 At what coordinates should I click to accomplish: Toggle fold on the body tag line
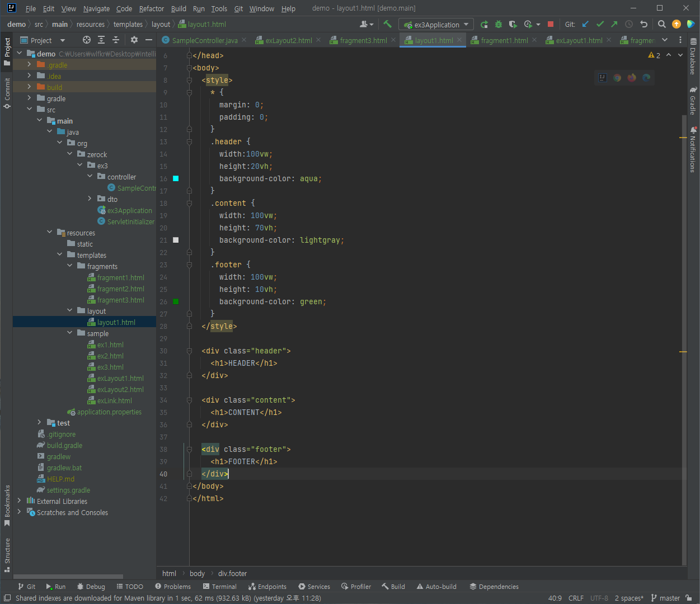coord(189,68)
